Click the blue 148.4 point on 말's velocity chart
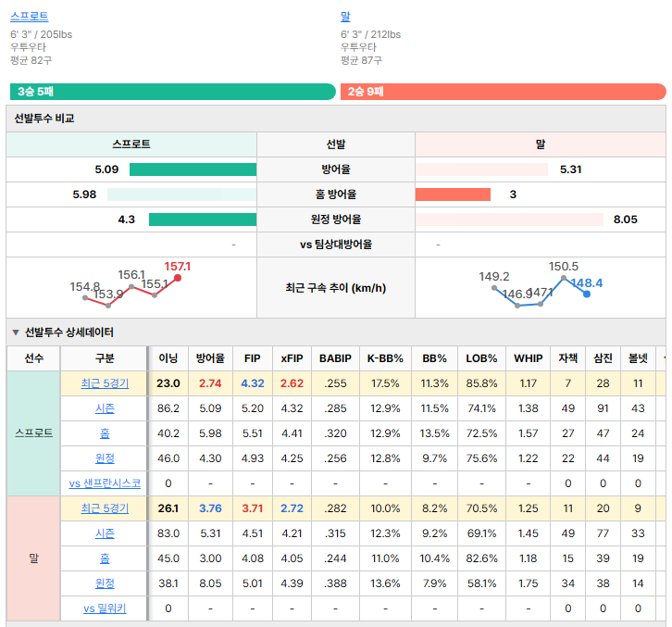The height and width of the screenshot is (627, 672). point(587,295)
